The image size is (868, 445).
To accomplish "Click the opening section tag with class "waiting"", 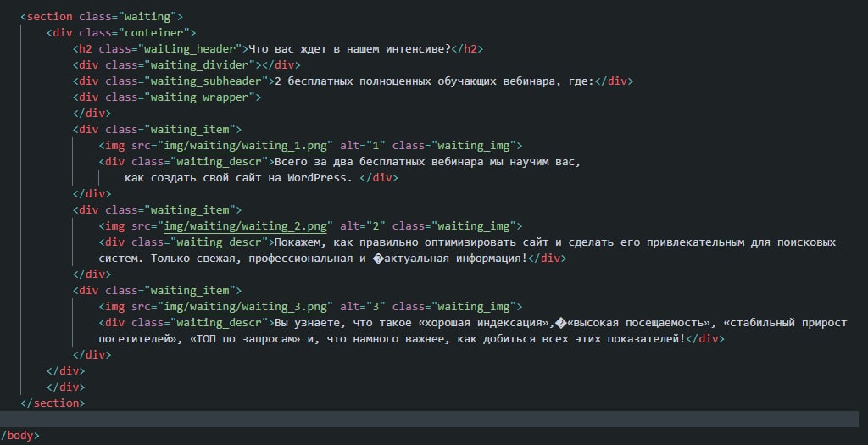I will coord(102,17).
